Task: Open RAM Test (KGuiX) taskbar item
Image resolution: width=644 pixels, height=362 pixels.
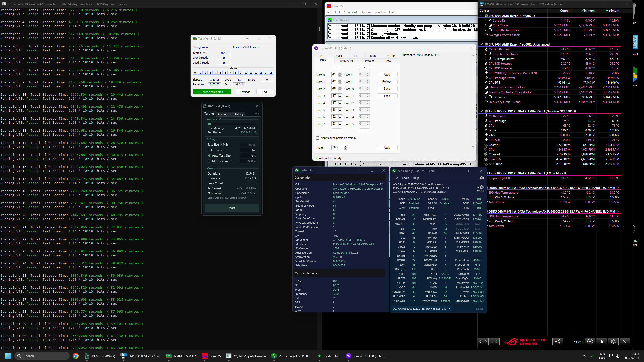Action: 100,356
